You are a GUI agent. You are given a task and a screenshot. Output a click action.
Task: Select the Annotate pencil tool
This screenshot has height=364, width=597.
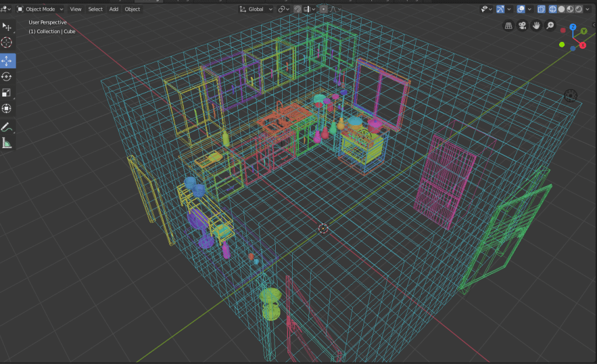(x=7, y=127)
